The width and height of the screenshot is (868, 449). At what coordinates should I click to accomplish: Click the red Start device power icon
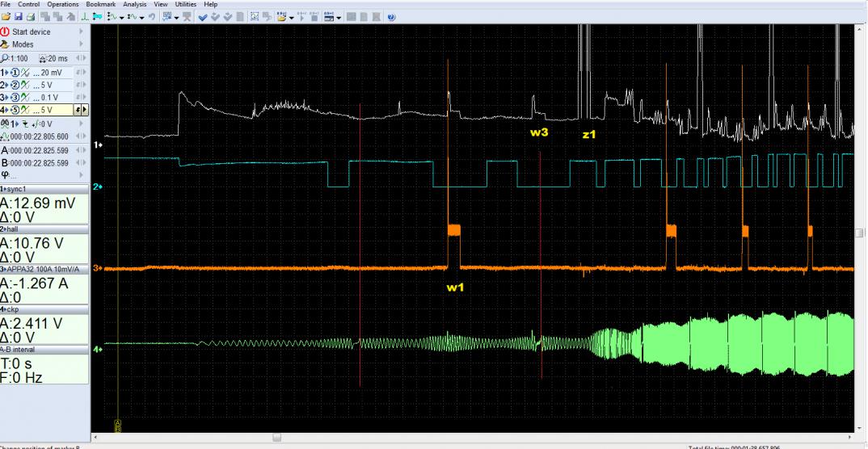click(5, 32)
